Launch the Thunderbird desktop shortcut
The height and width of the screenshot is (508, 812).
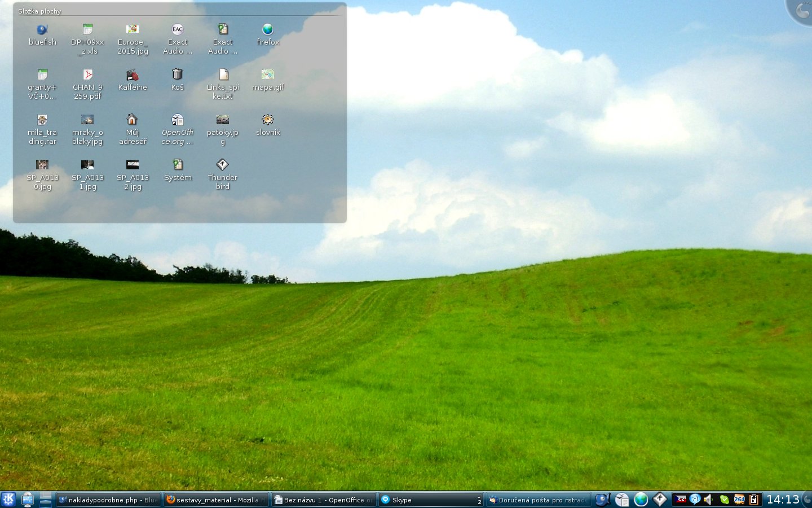point(223,175)
